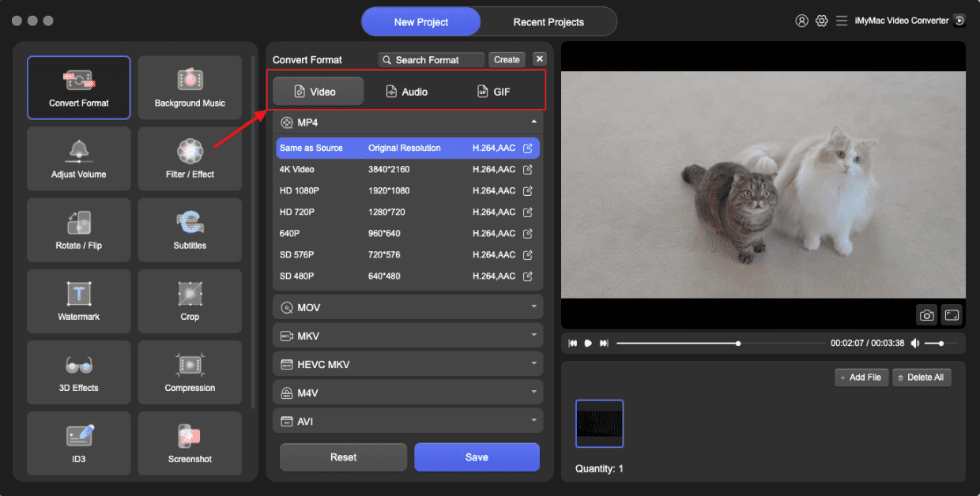Select the Background Music tool
Screen dimensions: 980x496
(x=189, y=87)
